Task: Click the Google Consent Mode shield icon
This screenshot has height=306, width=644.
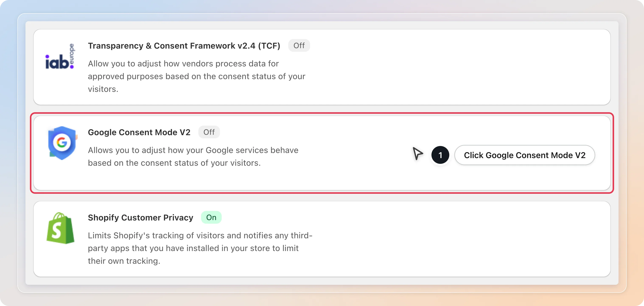Action: pos(63,143)
